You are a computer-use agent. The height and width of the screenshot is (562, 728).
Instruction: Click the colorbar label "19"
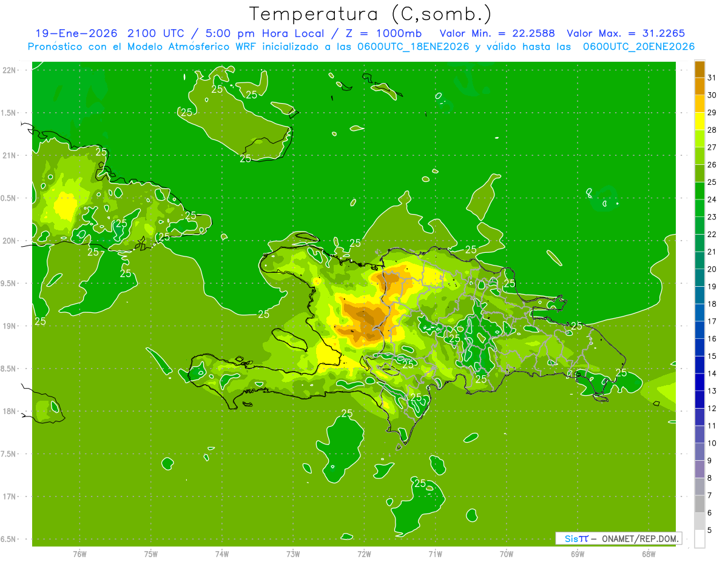[x=712, y=286]
